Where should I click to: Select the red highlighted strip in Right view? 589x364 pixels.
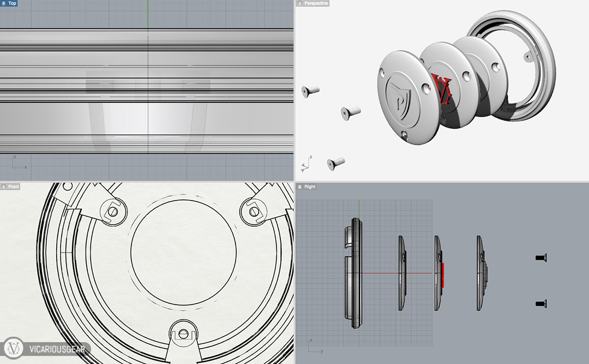443,274
